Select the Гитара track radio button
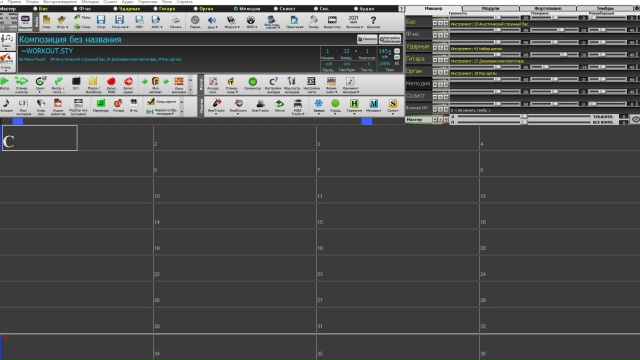Image resolution: width=640 pixels, height=360 pixels. pyautogui.click(x=156, y=9)
